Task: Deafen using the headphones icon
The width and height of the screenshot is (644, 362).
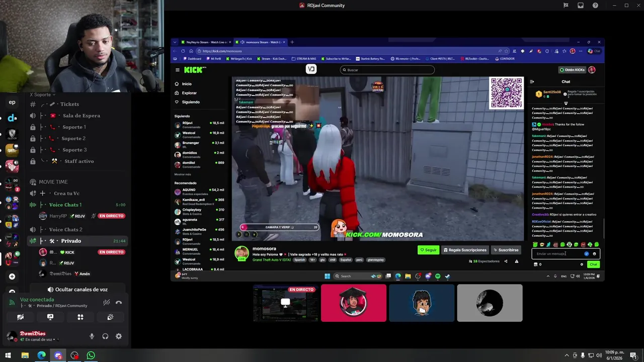Action: coord(105,336)
